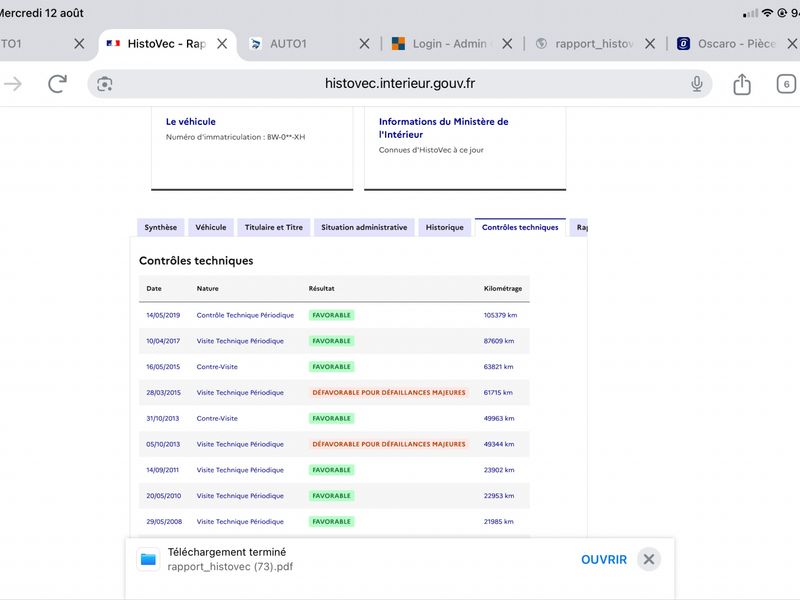Tap OUVRIR to open the downloaded PDF
The height and width of the screenshot is (600, 800).
tap(604, 560)
